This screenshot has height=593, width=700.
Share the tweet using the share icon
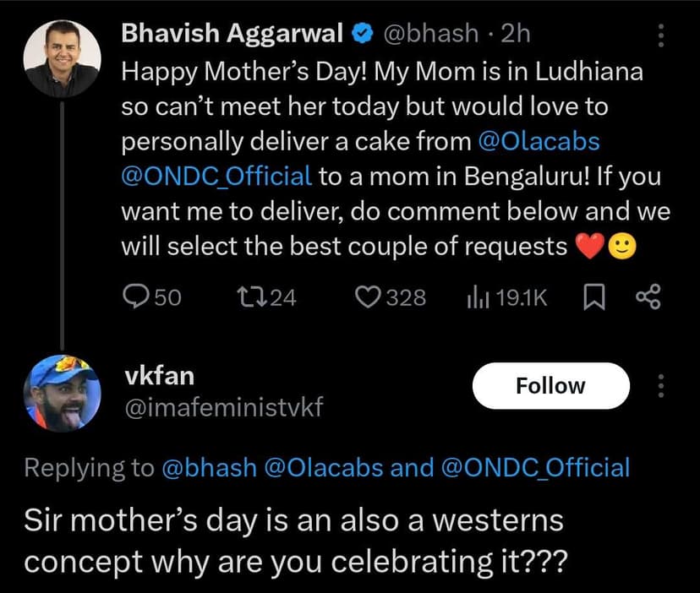click(647, 296)
